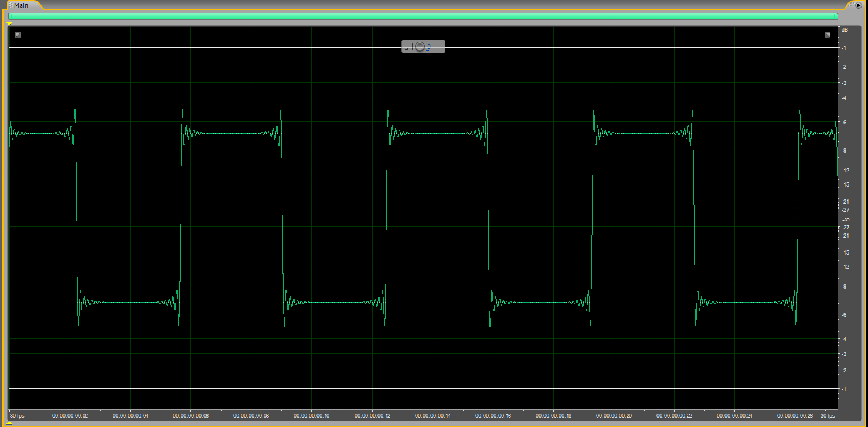The image size is (868, 427).
Task: Click the 00:00:00.10 ruler timestamp
Action: point(312,415)
